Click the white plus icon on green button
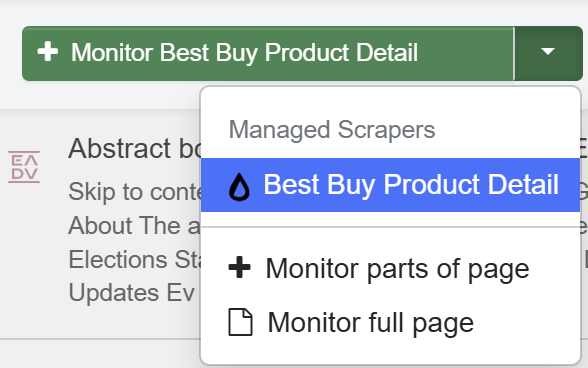The width and height of the screenshot is (588, 368). pos(48,51)
